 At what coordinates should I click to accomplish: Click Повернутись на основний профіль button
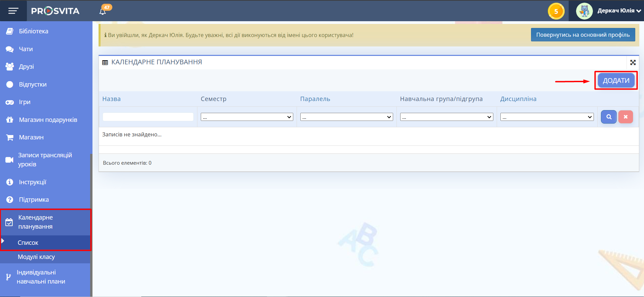(x=582, y=35)
